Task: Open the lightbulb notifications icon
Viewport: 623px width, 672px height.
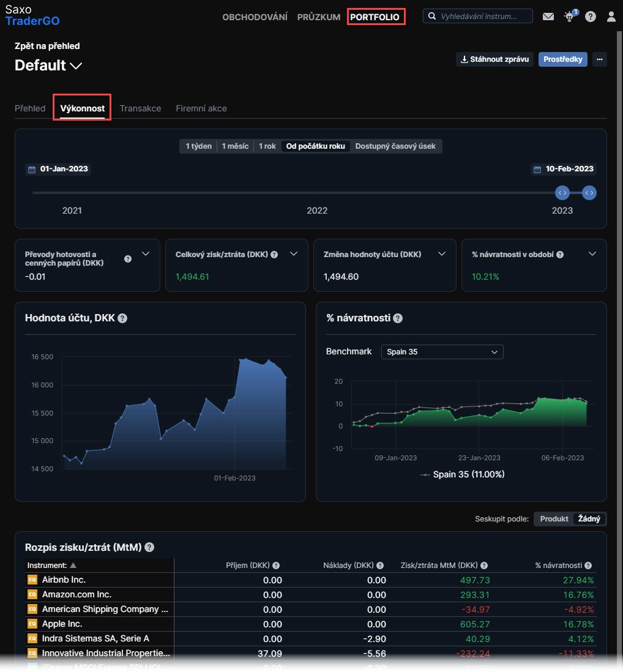Action: pyautogui.click(x=569, y=17)
